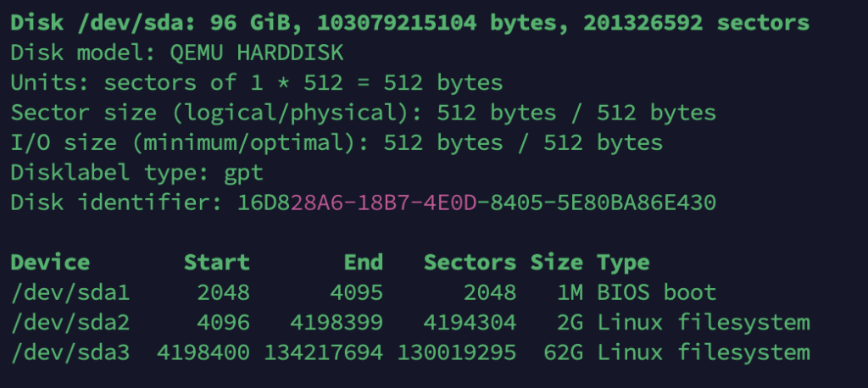Click the End column header
Viewport: 868px width, 388px height.
pyautogui.click(x=364, y=263)
